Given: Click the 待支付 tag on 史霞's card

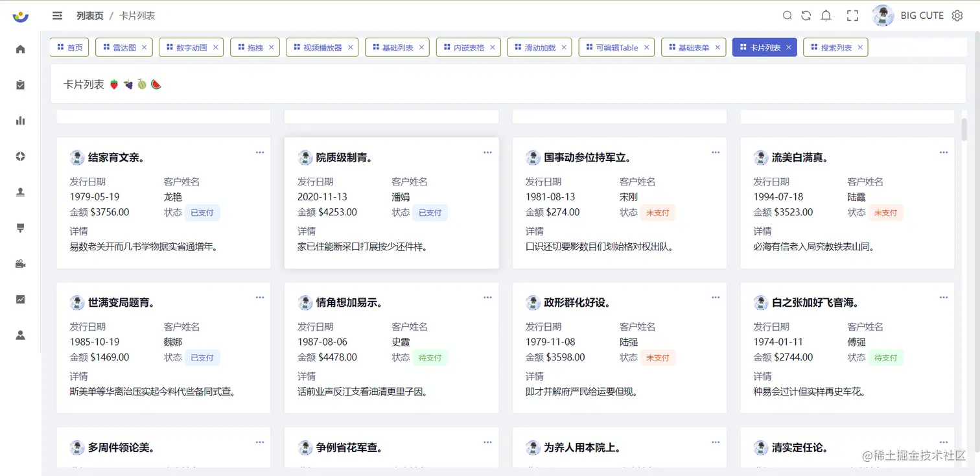Looking at the screenshot, I should tap(430, 357).
